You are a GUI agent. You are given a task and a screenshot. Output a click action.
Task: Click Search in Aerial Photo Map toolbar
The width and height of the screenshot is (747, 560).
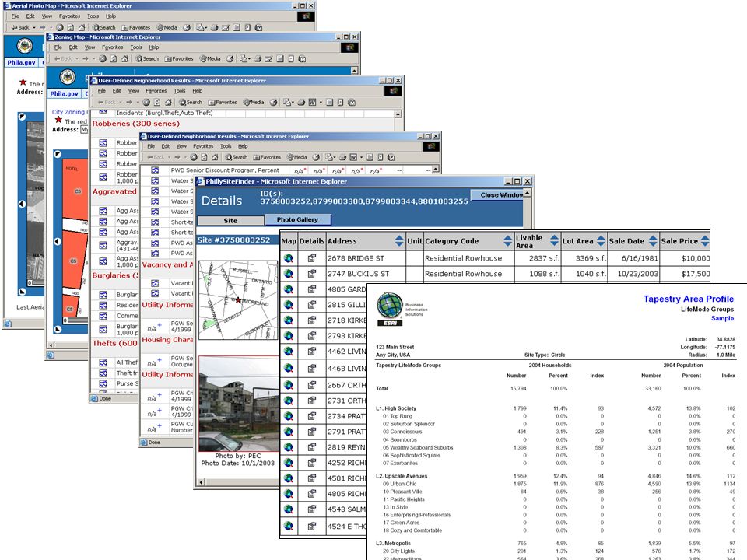tap(103, 28)
